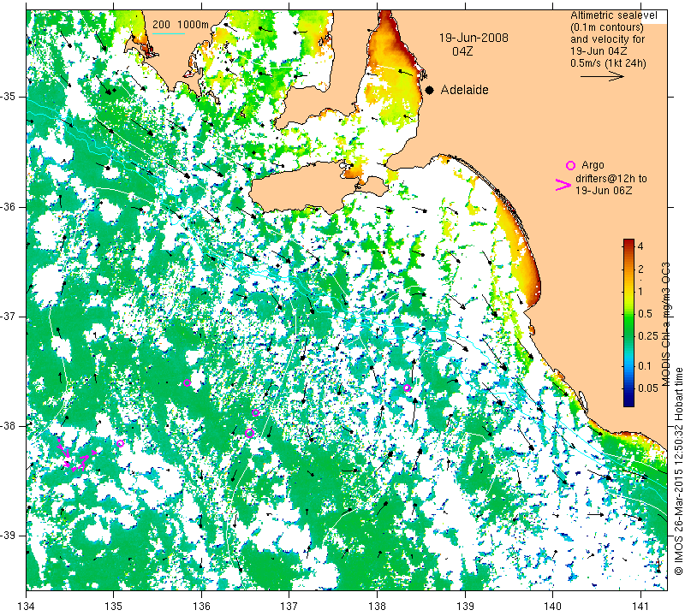The width and height of the screenshot is (685, 616).
Task: Click the 'drifters@12h to' legend text
Action: pos(611,179)
